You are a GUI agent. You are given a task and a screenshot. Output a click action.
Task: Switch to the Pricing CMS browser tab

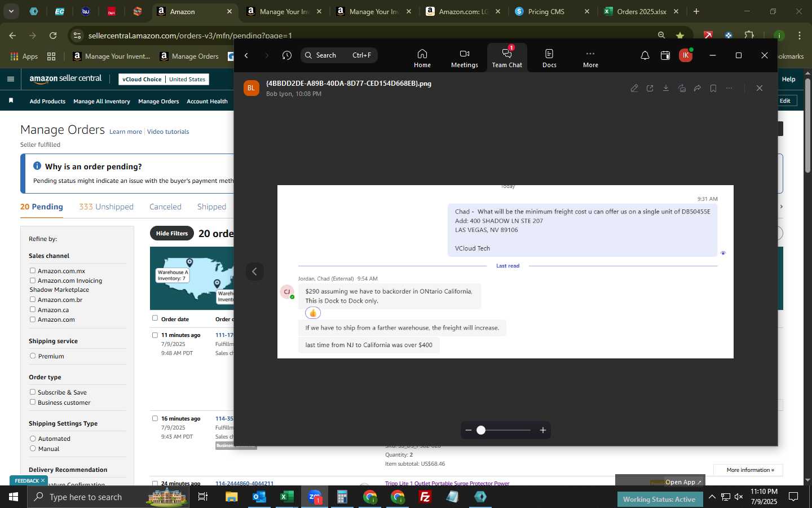coord(551,11)
